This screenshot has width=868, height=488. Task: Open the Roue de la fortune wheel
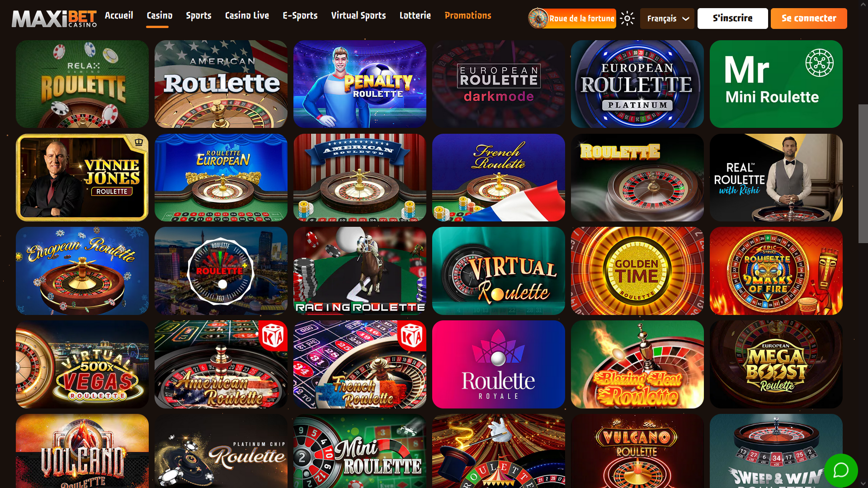click(x=572, y=19)
